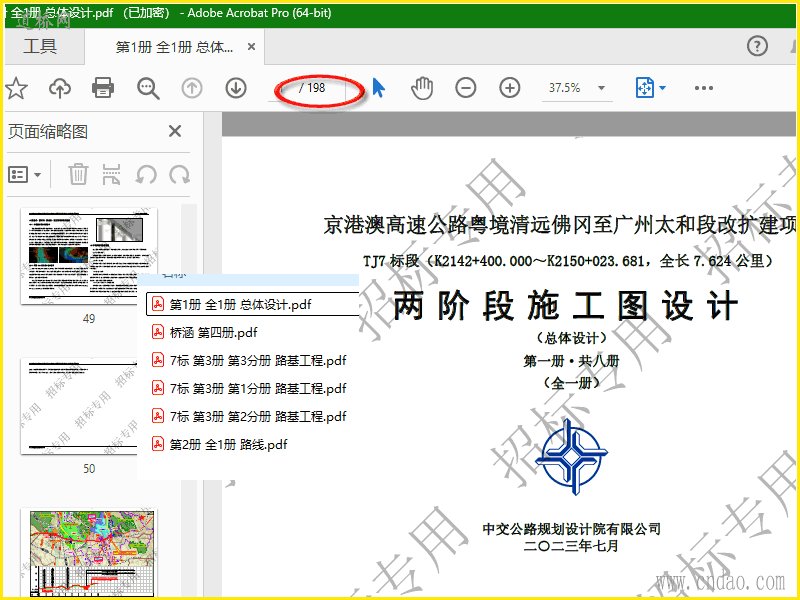Viewport: 800px width, 600px height.
Task: Open 7标 第3册 第3分册 路基工程.pdf
Action: pos(249,361)
